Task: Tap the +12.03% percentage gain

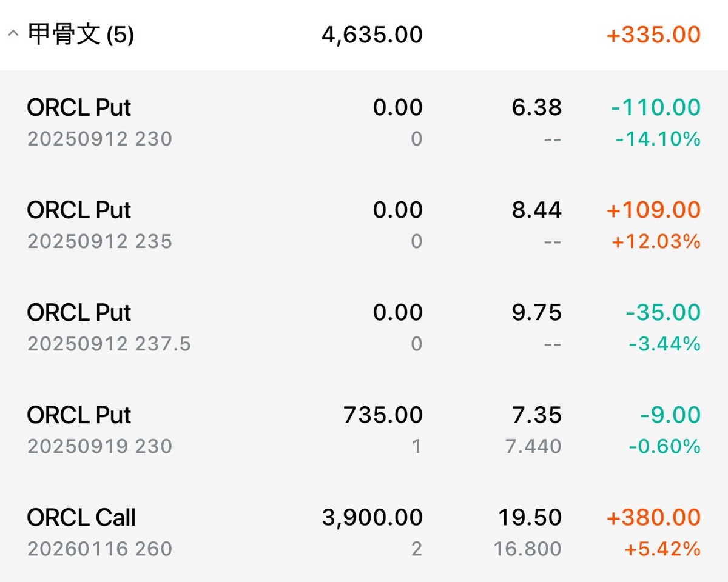Action: [656, 242]
